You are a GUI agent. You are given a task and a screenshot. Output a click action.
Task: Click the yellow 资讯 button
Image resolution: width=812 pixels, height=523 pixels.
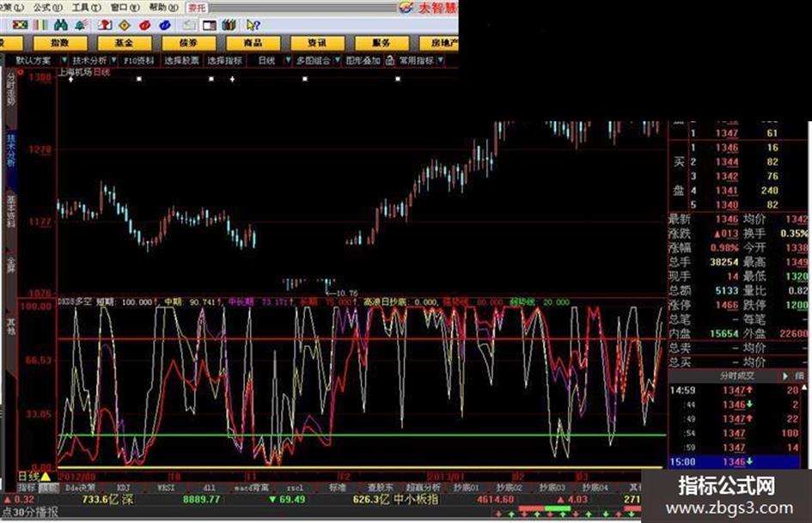tap(317, 42)
